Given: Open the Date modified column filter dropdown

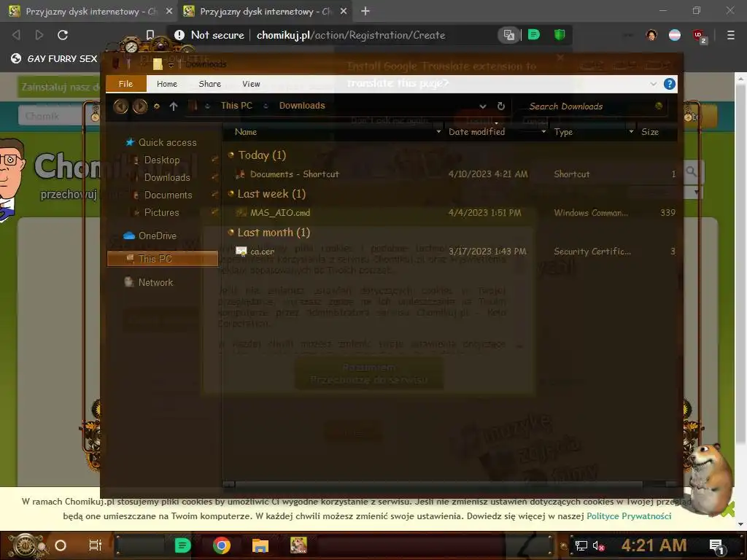Looking at the screenshot, I should (543, 132).
